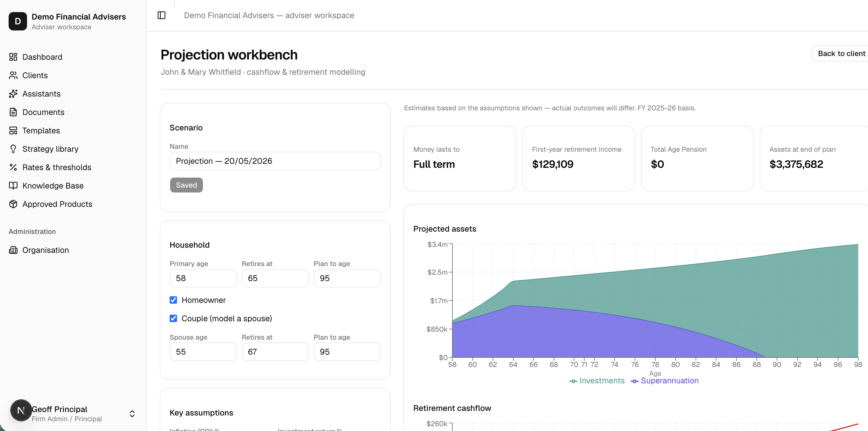
Task: Click Assets at end of plan value $3,375,682
Action: pos(796,164)
